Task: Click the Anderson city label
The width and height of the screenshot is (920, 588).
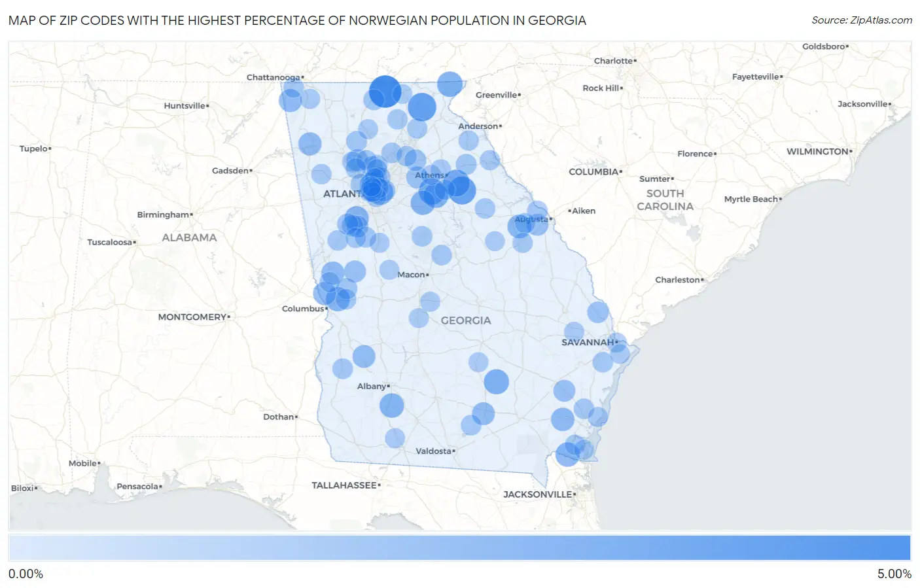Action: point(478,126)
